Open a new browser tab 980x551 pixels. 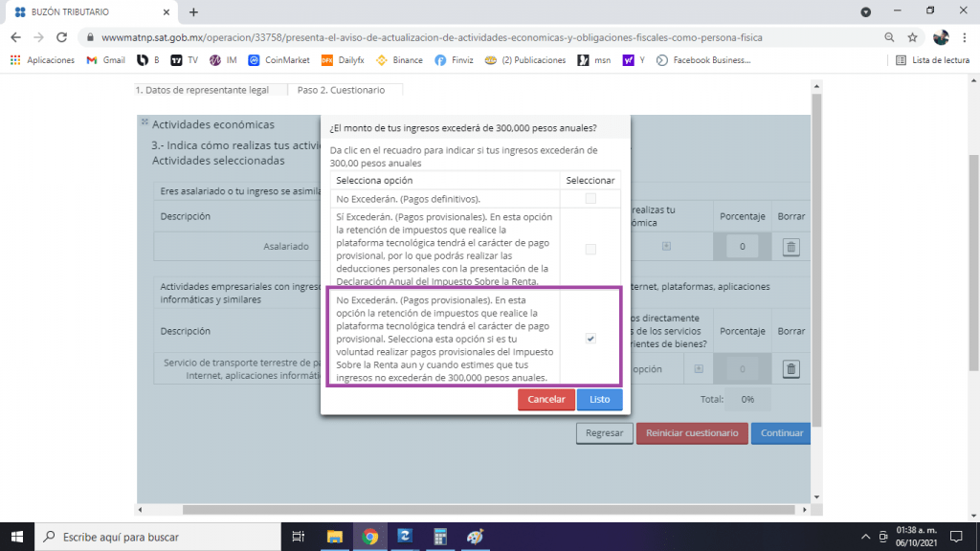tap(193, 11)
